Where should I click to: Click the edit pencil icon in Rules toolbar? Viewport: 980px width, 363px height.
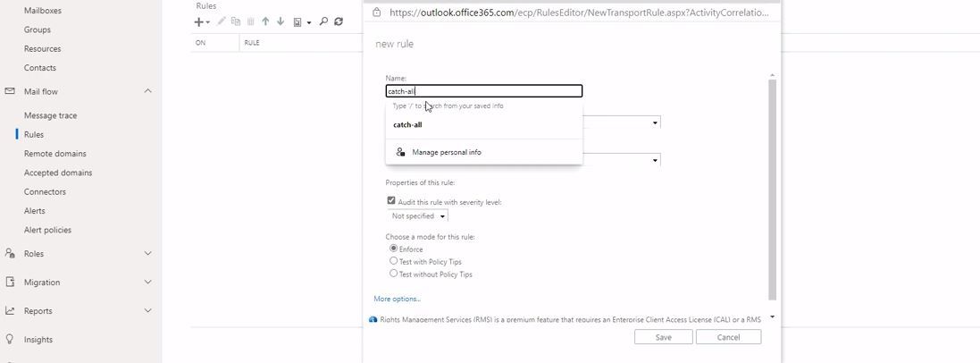point(222,21)
